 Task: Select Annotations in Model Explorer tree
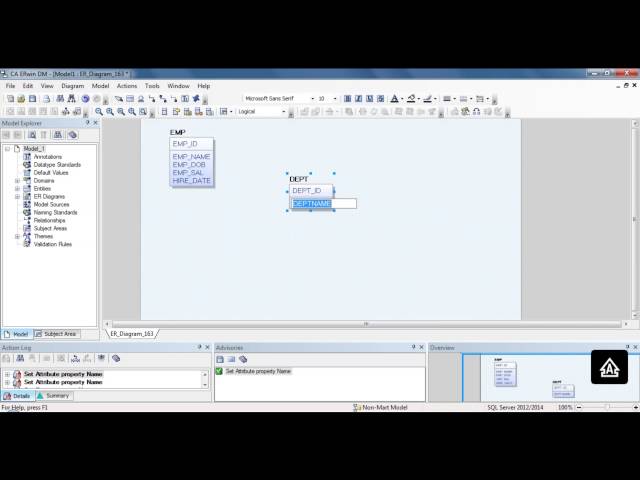[x=47, y=157]
